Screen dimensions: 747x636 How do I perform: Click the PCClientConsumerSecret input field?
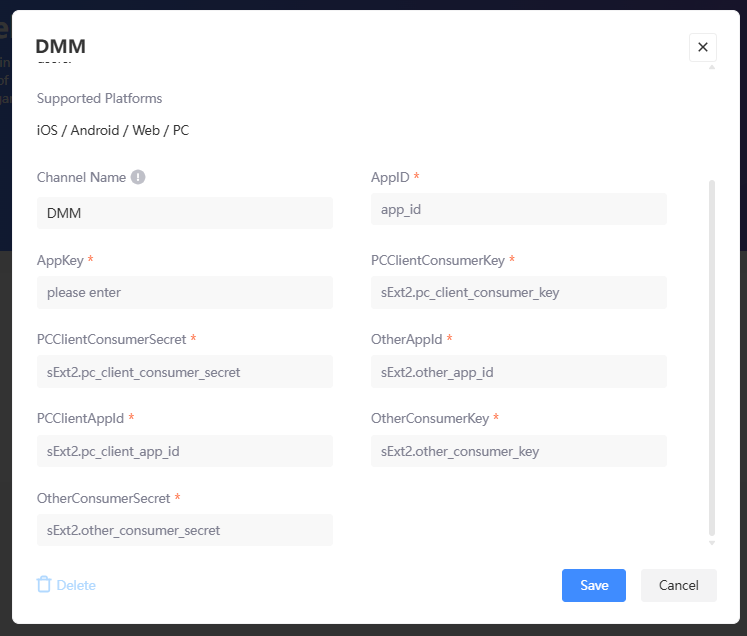click(x=184, y=372)
